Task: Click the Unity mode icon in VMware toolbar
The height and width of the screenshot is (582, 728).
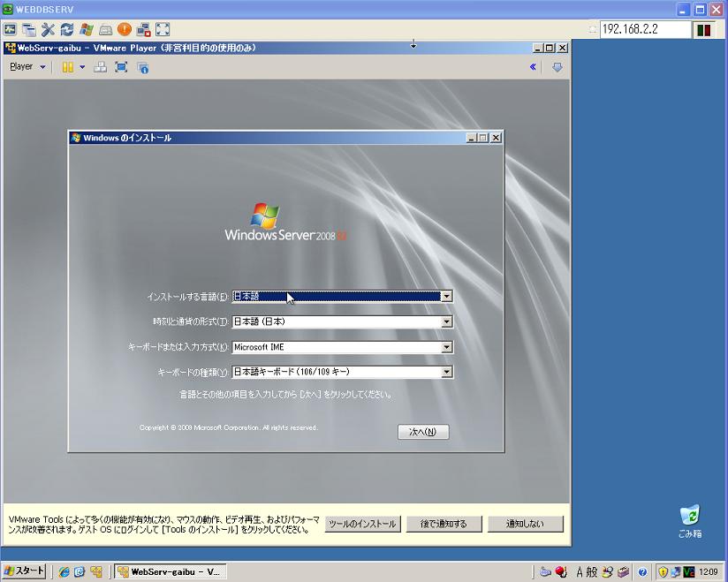Action: (142, 68)
